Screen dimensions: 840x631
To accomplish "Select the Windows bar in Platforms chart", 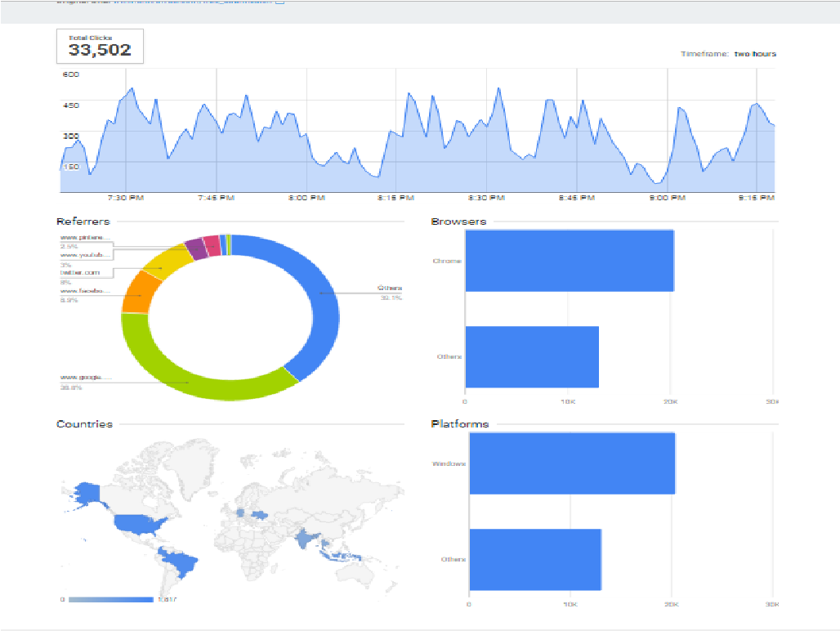I will (572, 463).
